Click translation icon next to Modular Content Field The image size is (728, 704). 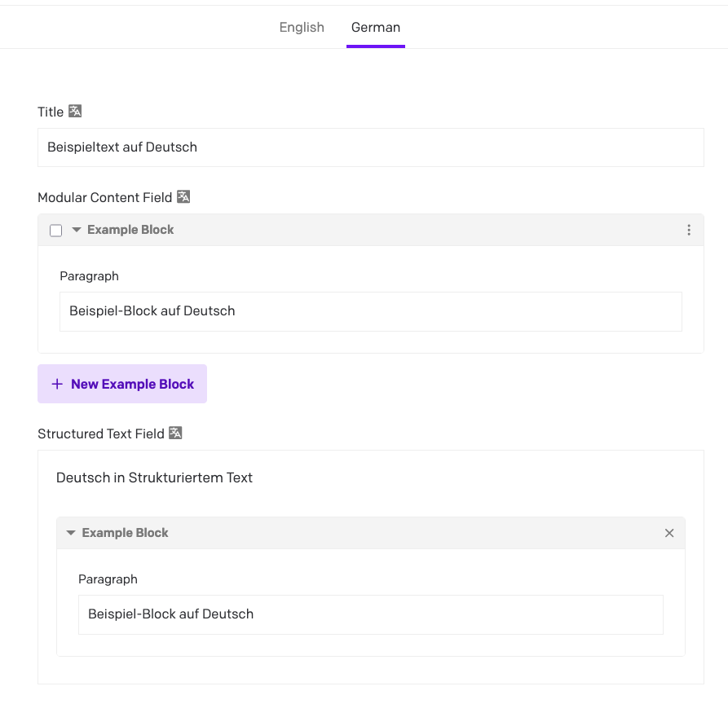183,196
